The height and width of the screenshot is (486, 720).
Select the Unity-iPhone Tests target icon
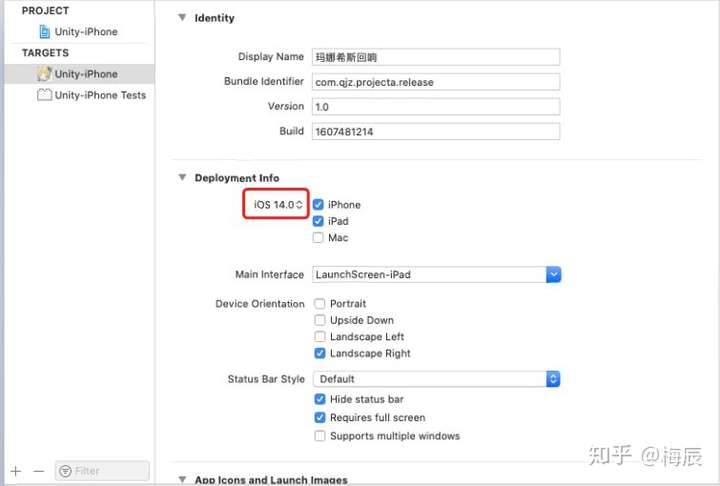click(44, 95)
